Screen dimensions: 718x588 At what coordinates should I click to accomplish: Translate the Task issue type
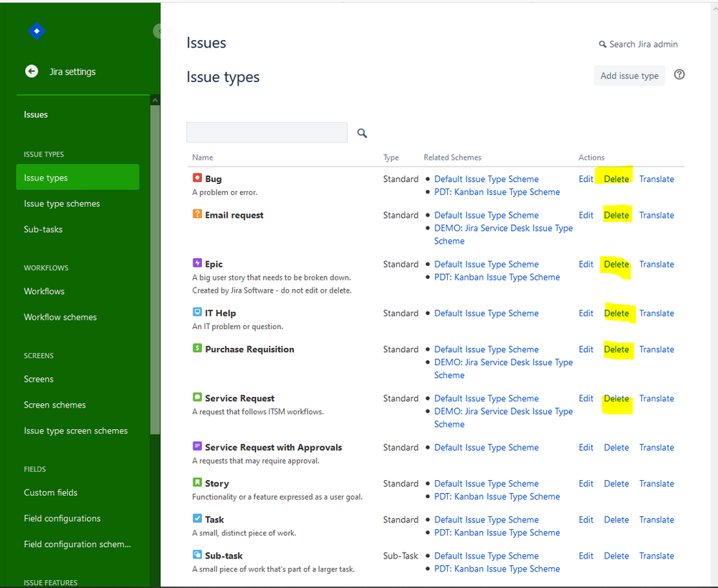[x=656, y=520]
